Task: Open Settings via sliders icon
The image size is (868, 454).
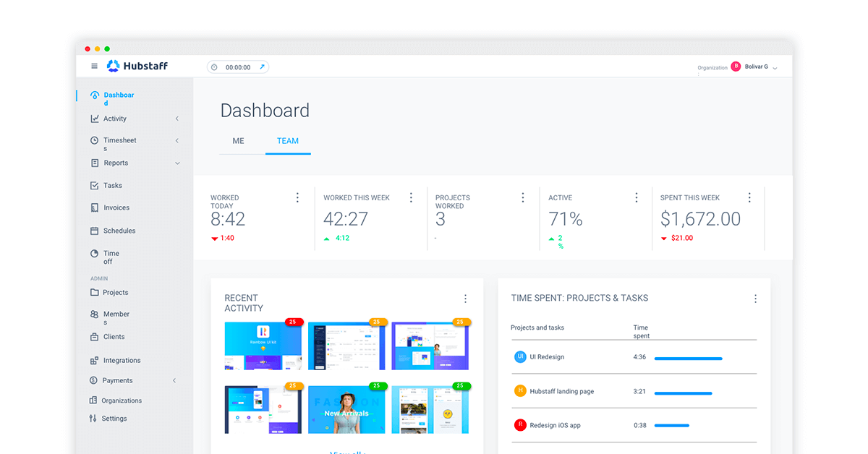Action: [93, 419]
